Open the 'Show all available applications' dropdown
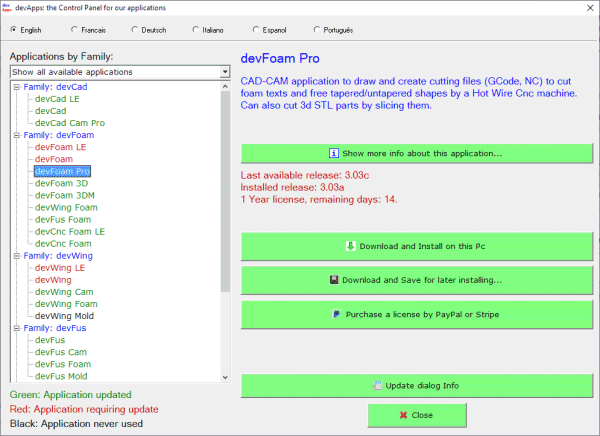Screen dimensions: 600x436 225,72
